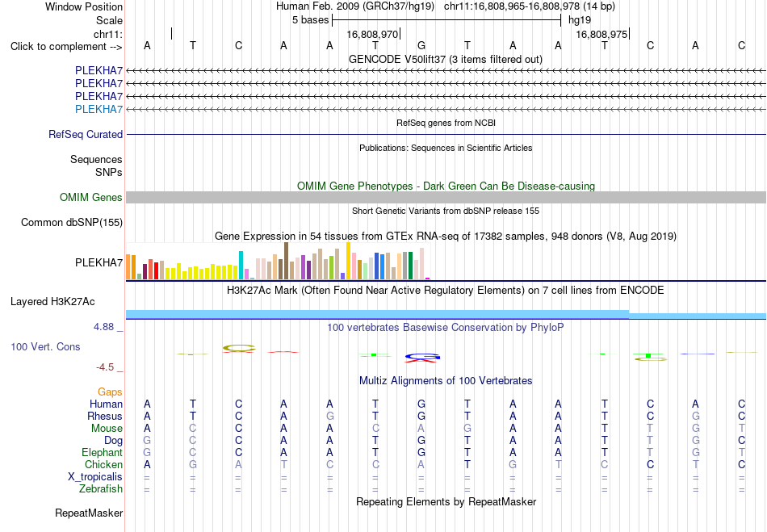The image size is (767, 532).
Task: Open the RefSeq Curated track label
Action: (85, 135)
